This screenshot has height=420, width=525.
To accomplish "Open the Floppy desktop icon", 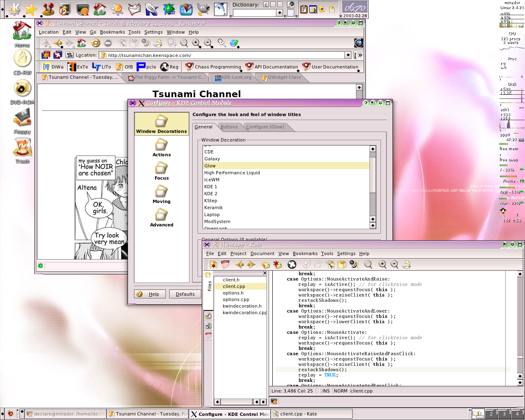I will pos(22,121).
